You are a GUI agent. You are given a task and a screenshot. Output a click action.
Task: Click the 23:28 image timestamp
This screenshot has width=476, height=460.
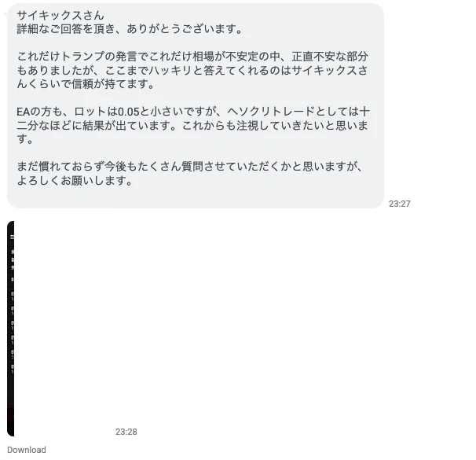tap(126, 432)
